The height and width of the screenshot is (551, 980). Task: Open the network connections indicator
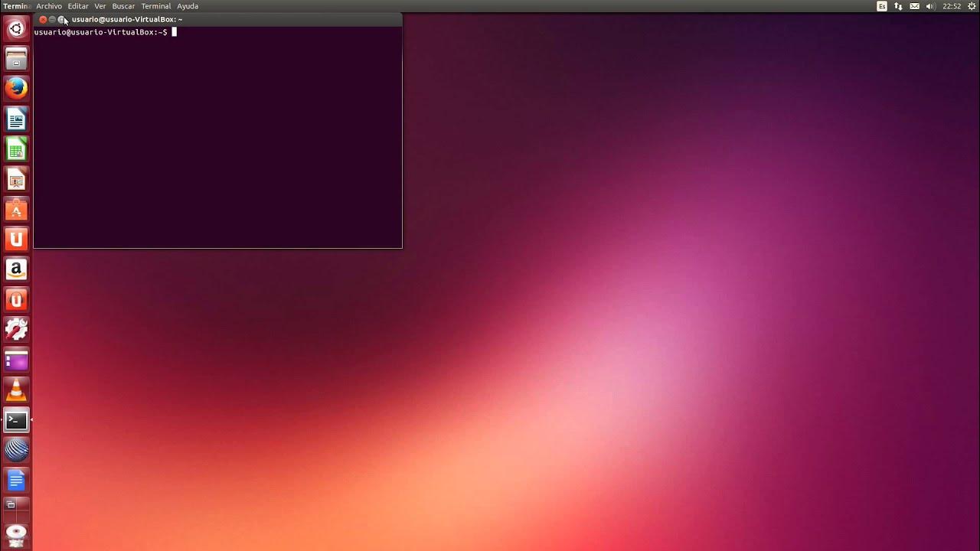pos(898,6)
